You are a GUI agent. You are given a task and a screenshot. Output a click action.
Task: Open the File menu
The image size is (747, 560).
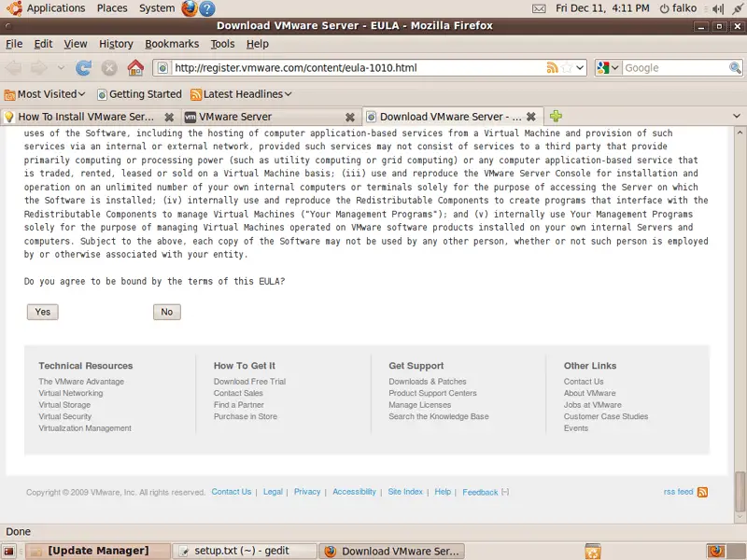[x=14, y=44]
